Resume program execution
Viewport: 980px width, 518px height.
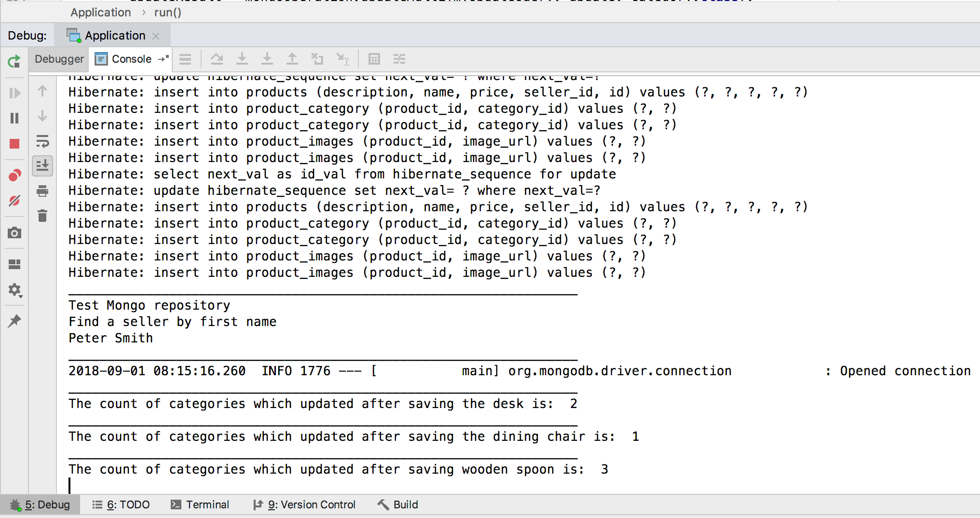point(14,93)
